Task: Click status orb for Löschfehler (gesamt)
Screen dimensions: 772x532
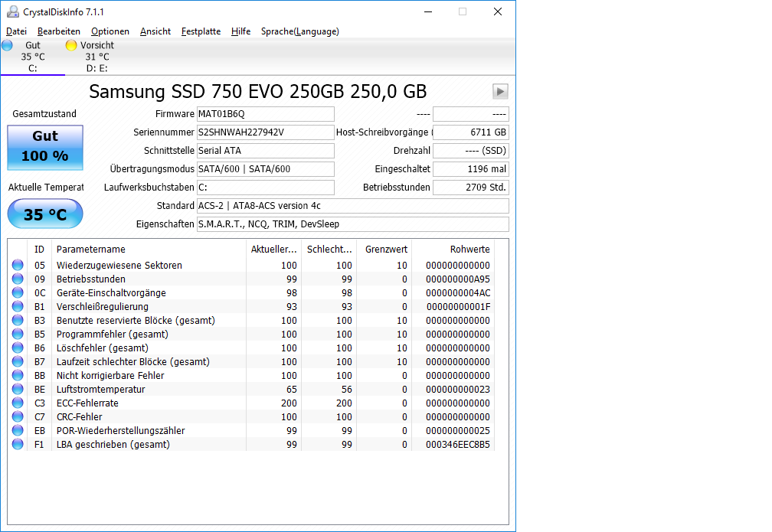Action: click(x=18, y=348)
